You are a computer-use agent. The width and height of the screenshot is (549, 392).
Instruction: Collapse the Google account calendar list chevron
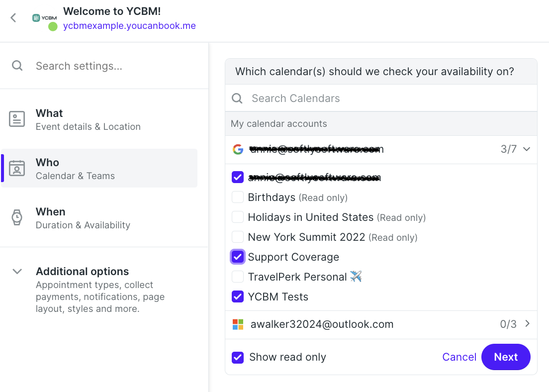coord(527,149)
